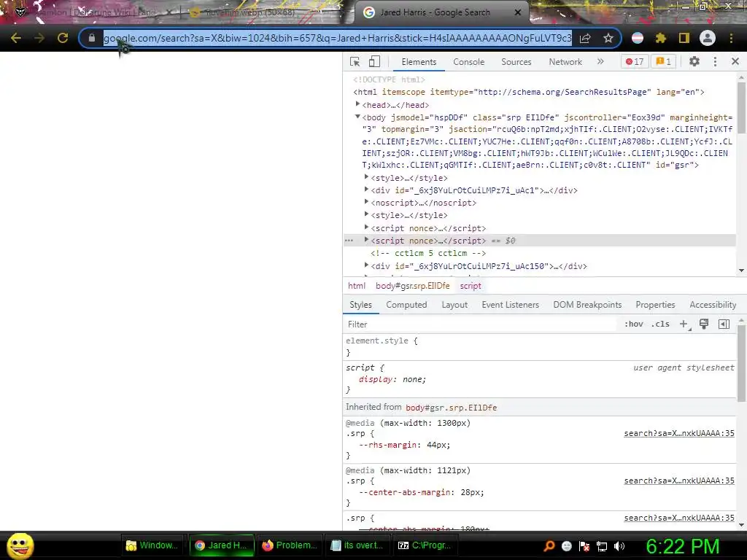
Task: Toggle the computed styles sidebar icon
Action: coord(724,324)
